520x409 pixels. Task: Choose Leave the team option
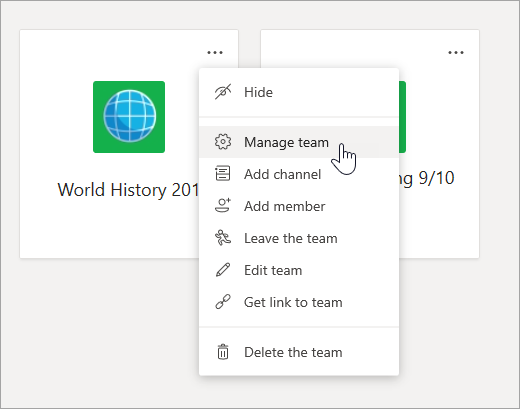coord(299,238)
